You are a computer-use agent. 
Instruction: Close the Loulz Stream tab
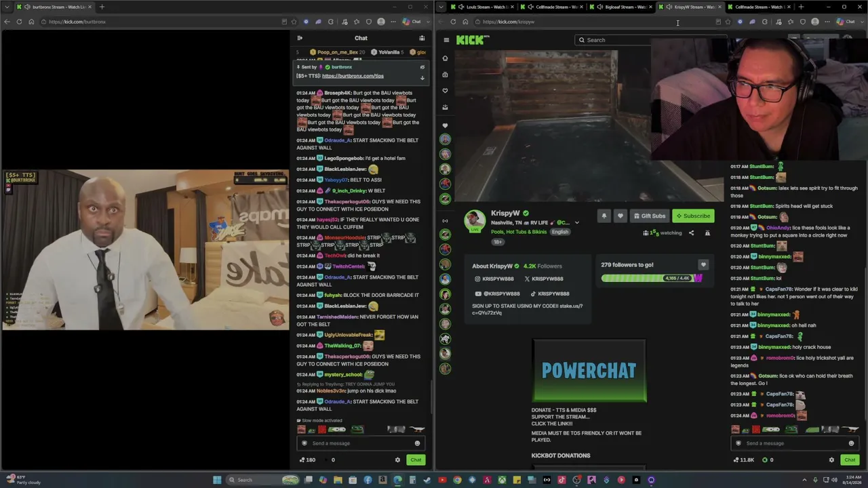coord(512,7)
